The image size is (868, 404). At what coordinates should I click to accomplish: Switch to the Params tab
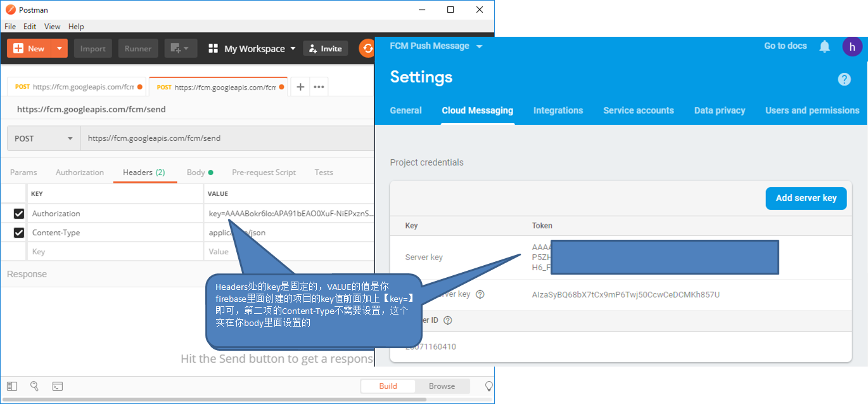pos(23,173)
